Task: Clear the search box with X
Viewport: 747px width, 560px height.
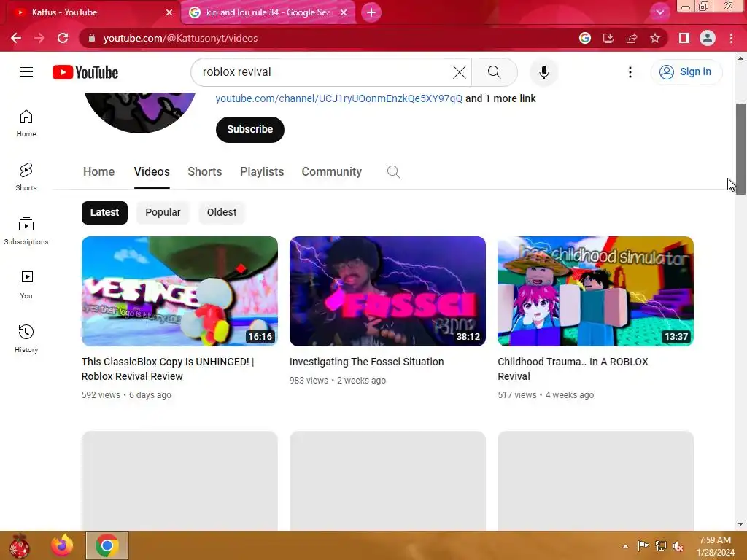Action: click(460, 72)
